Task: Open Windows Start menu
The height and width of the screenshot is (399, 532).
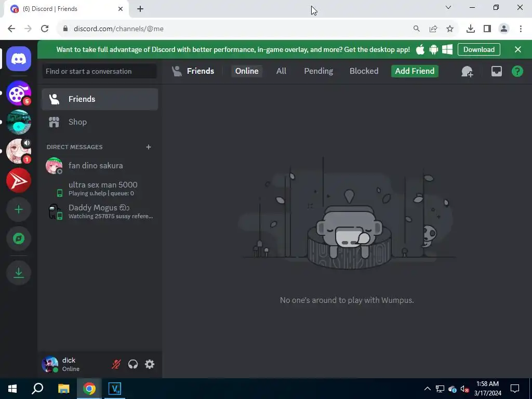Action: pyautogui.click(x=12, y=389)
